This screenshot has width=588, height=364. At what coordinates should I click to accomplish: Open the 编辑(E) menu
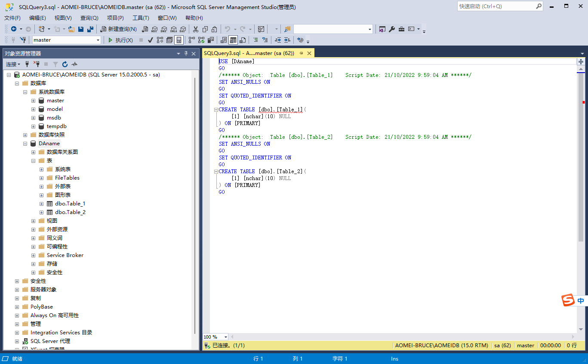pos(37,18)
